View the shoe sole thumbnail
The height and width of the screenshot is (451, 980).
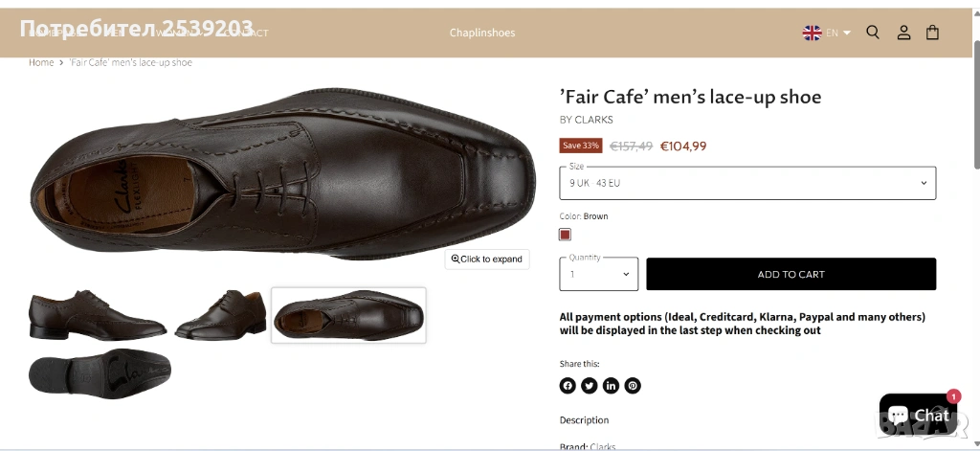[x=100, y=373]
